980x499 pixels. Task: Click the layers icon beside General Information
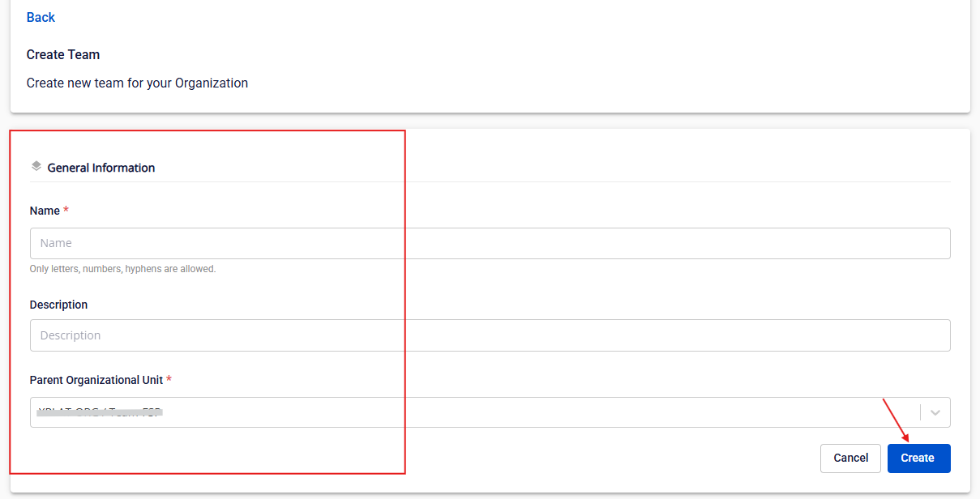click(x=36, y=166)
